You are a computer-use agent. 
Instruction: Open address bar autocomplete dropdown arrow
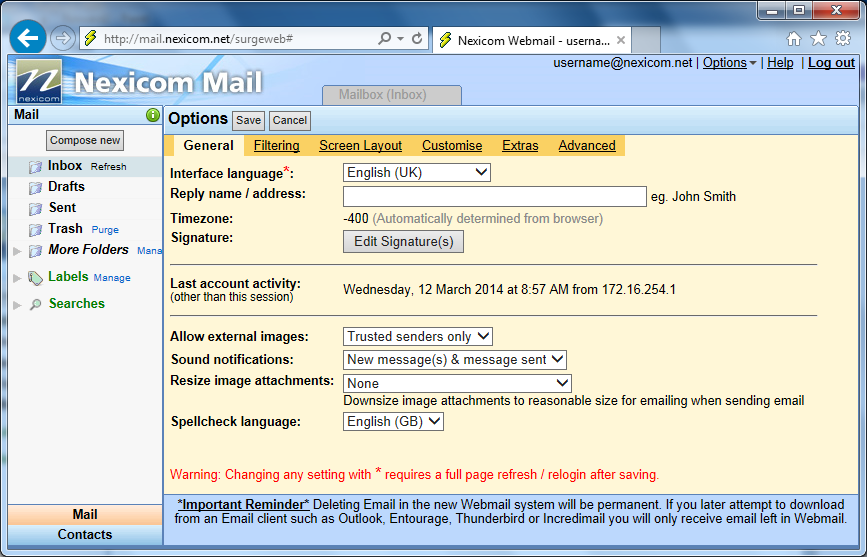click(401, 39)
